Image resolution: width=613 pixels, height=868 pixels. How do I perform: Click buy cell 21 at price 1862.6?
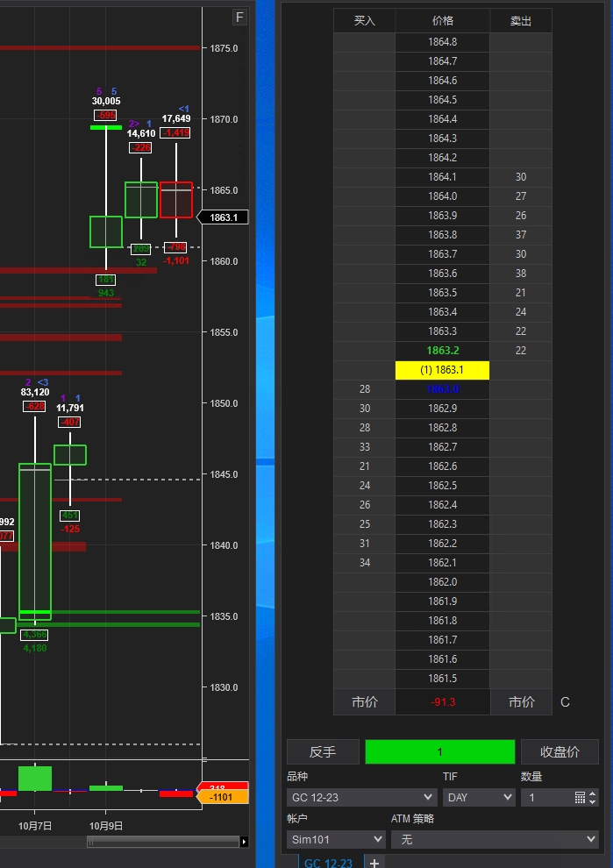364,466
